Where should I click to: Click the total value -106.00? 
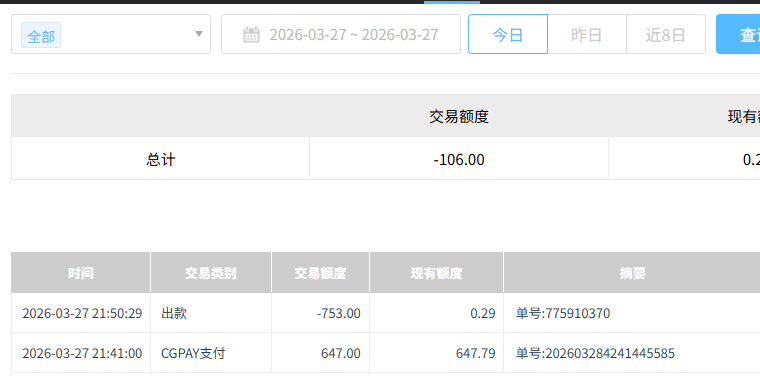coord(459,159)
